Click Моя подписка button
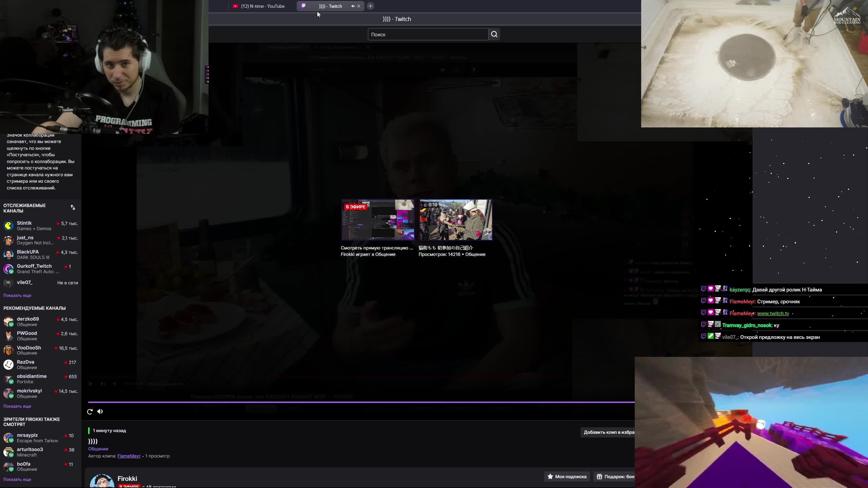The height and width of the screenshot is (488, 868). (567, 476)
